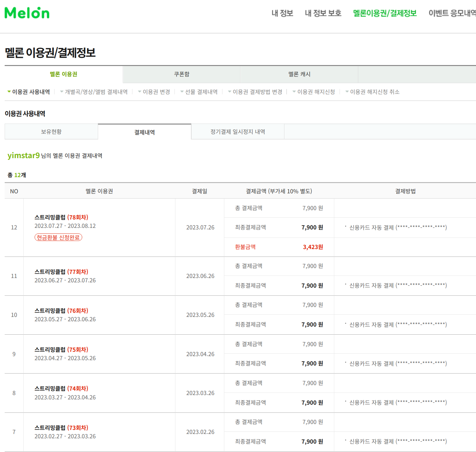The height and width of the screenshot is (452, 476).
Task: Click the 멜론 이용권 column header
Action: [99, 191]
